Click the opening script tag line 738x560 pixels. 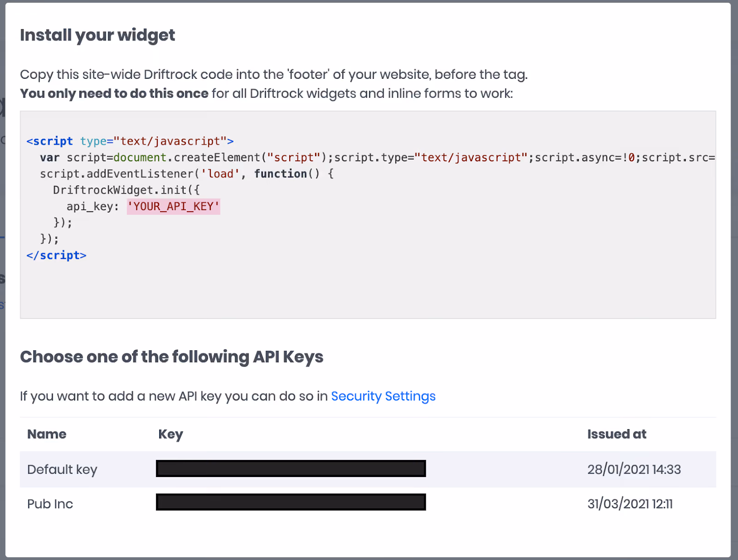[130, 141]
